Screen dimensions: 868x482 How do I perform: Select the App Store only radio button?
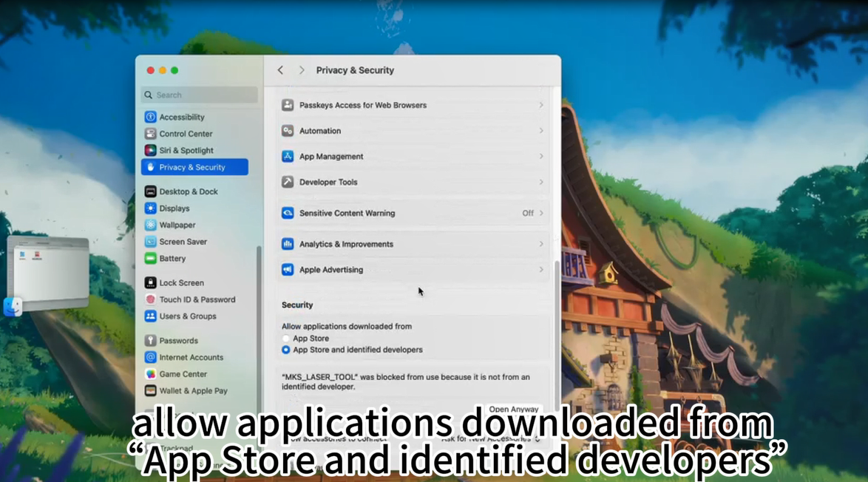point(285,338)
